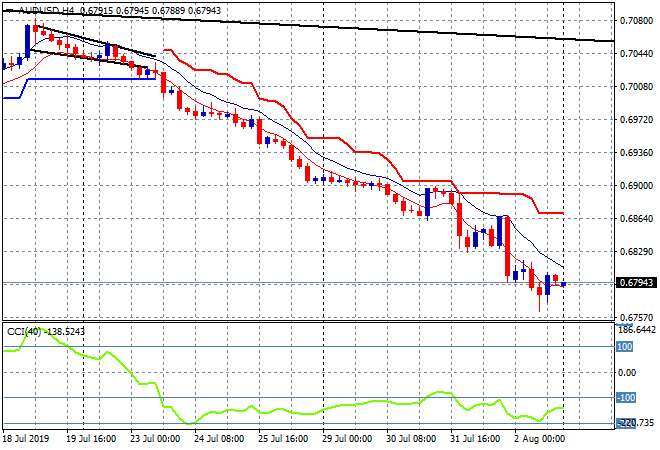Click the CCI -100 level label
The image size is (660, 450).
[x=626, y=398]
